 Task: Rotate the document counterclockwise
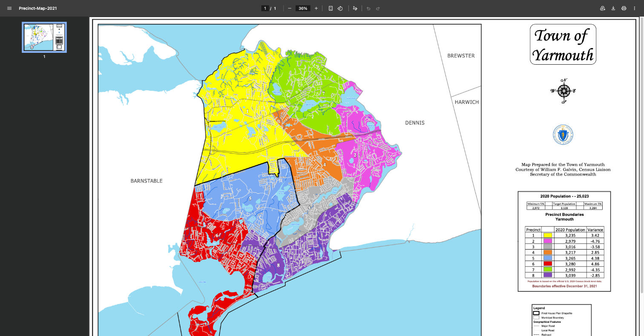click(x=340, y=8)
